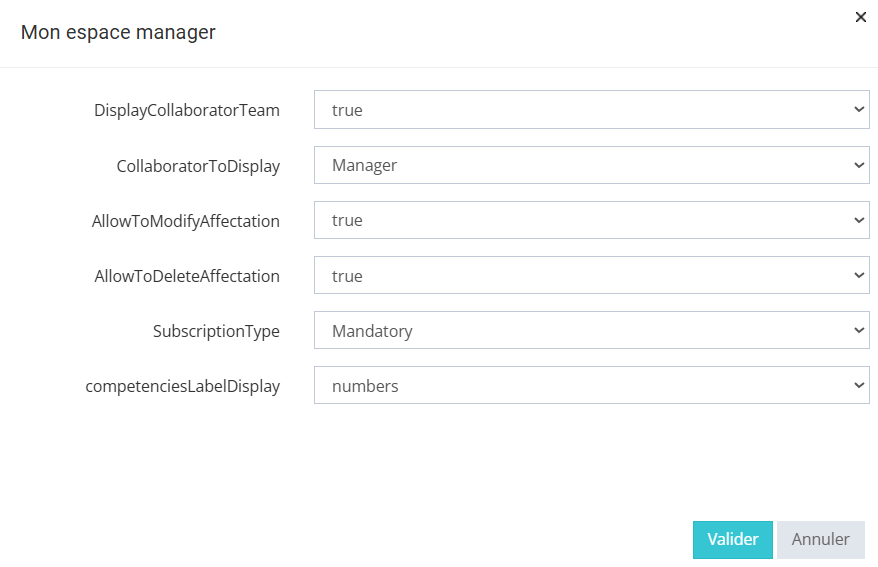
Task: Click the CollaboratorToDisplay field label
Action: coord(198,166)
